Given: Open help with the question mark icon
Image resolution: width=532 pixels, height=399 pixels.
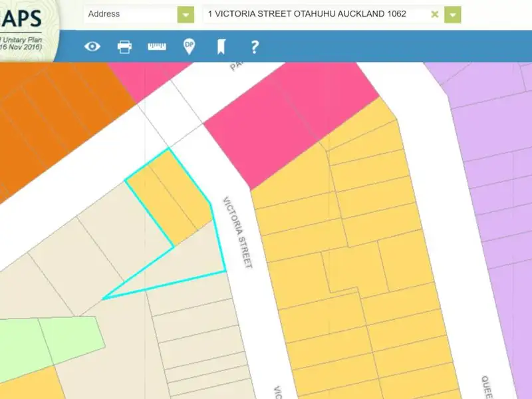Looking at the screenshot, I should pyautogui.click(x=254, y=47).
